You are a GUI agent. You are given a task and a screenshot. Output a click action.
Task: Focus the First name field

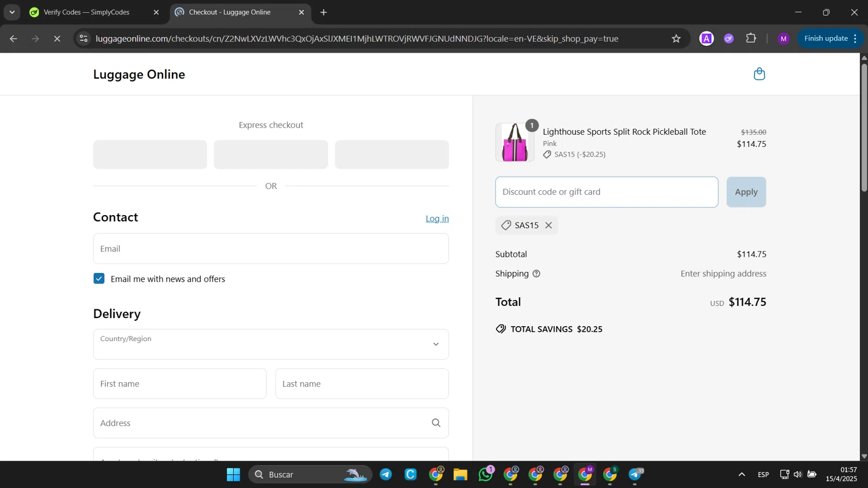coord(180,384)
